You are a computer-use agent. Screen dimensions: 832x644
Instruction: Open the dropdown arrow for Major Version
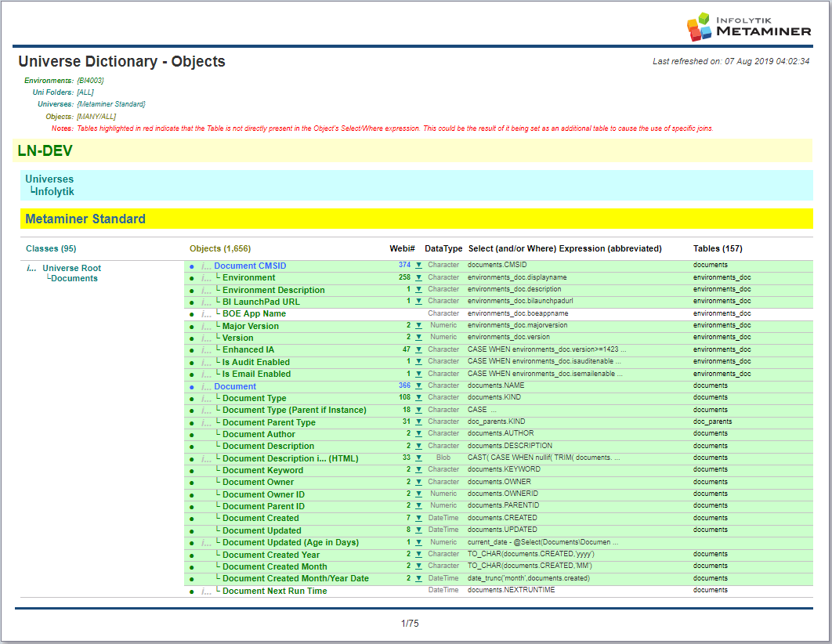pos(418,325)
